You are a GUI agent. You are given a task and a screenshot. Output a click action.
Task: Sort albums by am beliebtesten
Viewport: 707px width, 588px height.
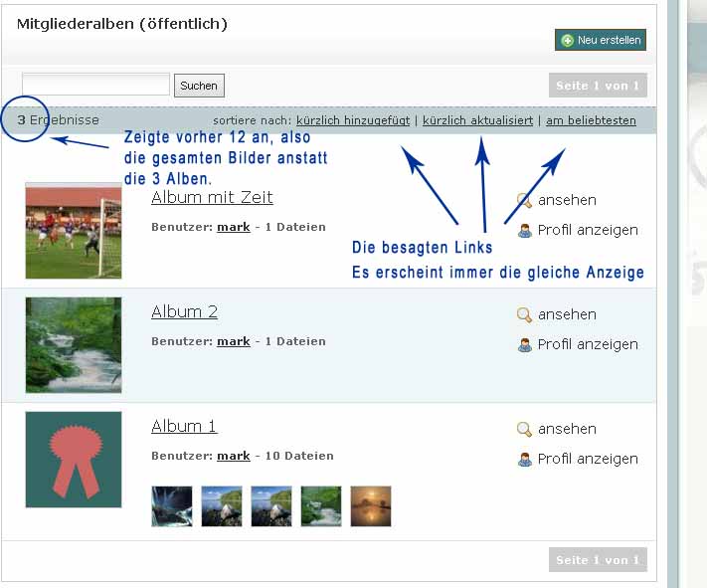coord(591,120)
